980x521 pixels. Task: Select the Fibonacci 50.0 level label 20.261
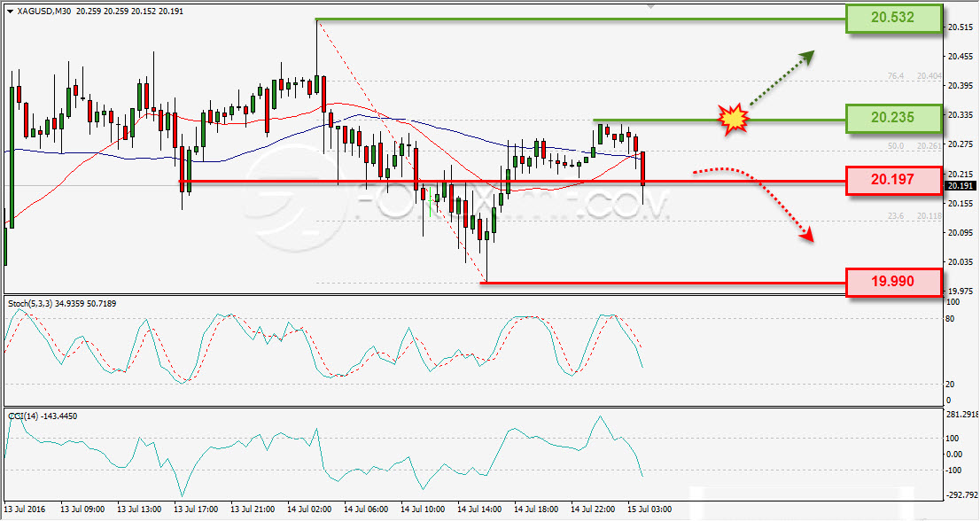[914, 146]
